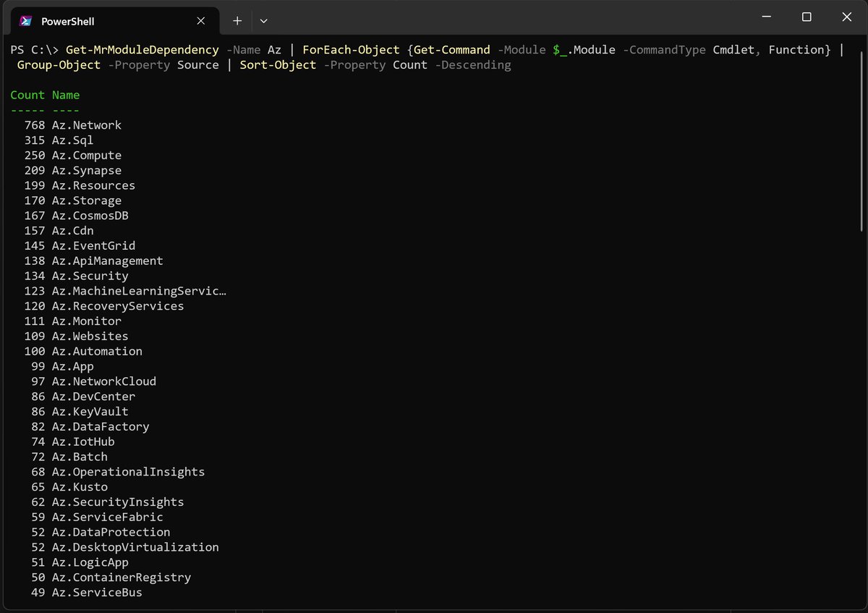Click the Az.Synapse row

pos(73,171)
